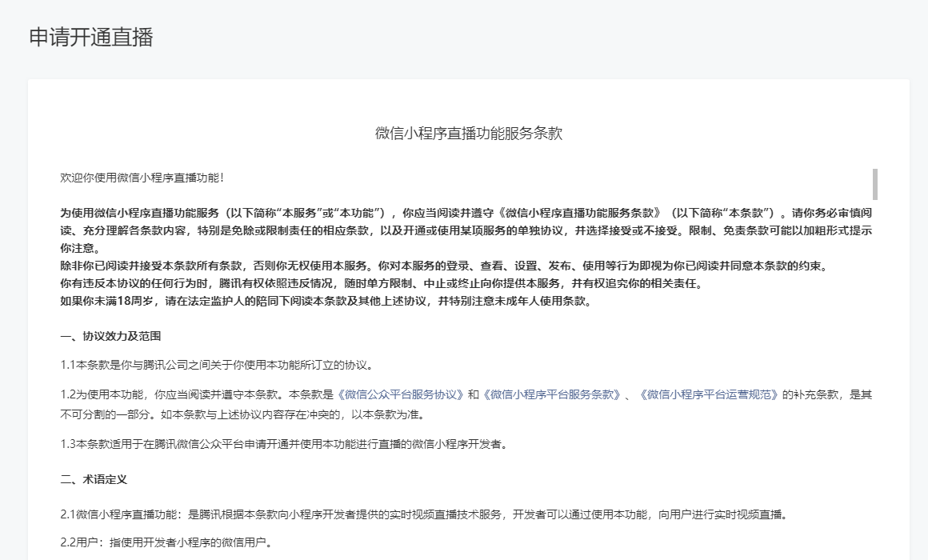Image resolution: width=928 pixels, height=560 pixels.
Task: Click the section heading 二、术语定义
Action: pos(94,479)
